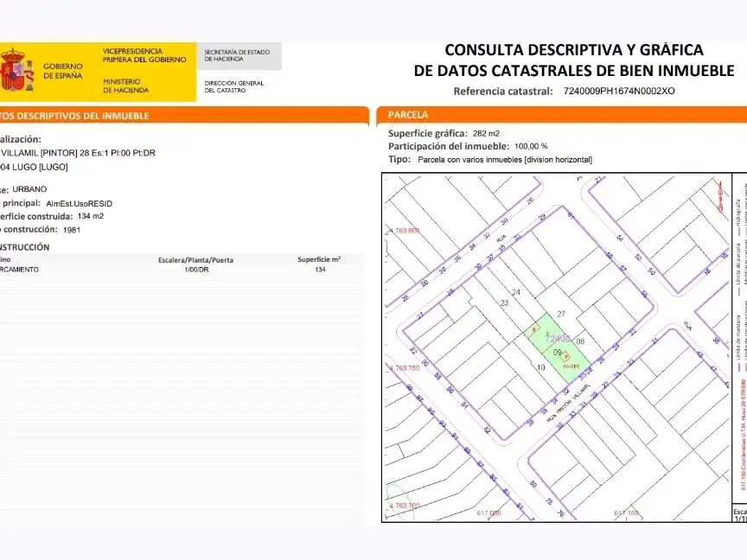Viewport: 747px width, 560px height.
Task: Click the green highlighted parcel on the map
Action: coord(558,347)
